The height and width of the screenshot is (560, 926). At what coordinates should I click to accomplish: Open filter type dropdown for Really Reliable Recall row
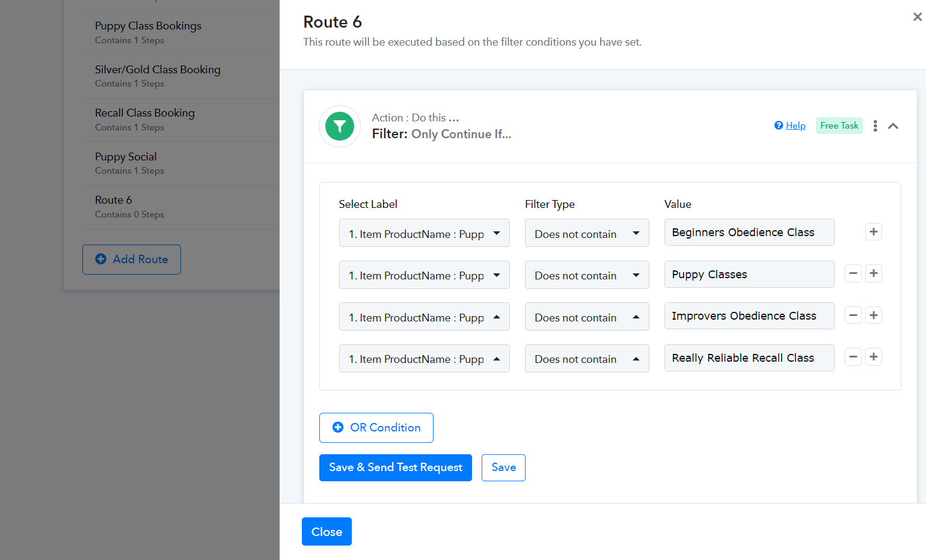pos(587,359)
